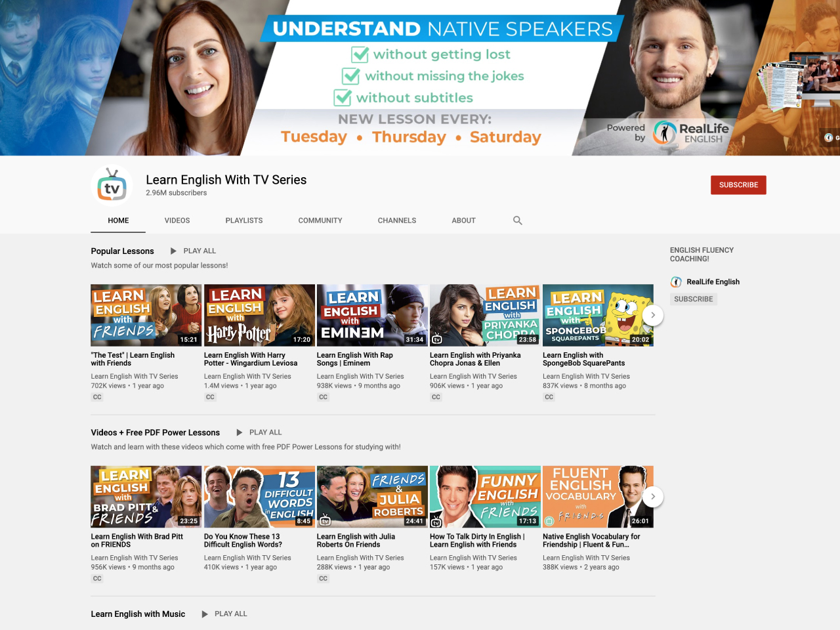Click CC badge under SpongeBob SquarePants video
Image resolution: width=840 pixels, height=630 pixels.
coord(549,397)
